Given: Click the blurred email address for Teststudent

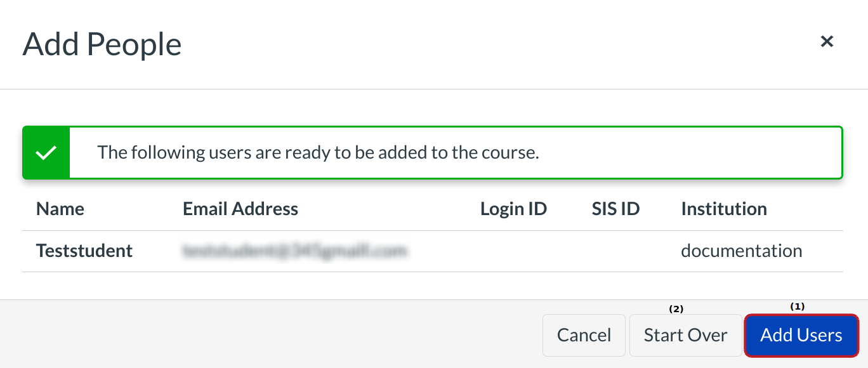Looking at the screenshot, I should click(294, 251).
